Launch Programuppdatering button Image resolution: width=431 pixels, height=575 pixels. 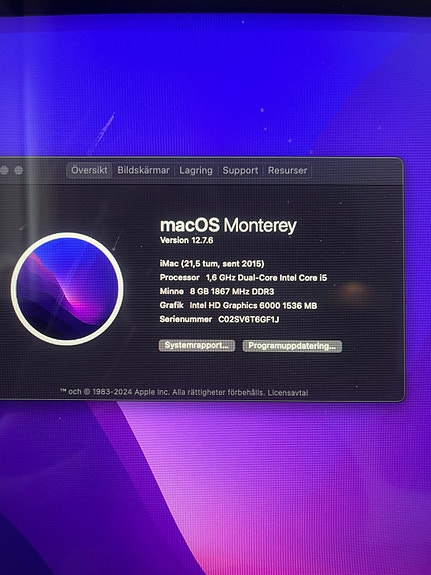click(292, 346)
